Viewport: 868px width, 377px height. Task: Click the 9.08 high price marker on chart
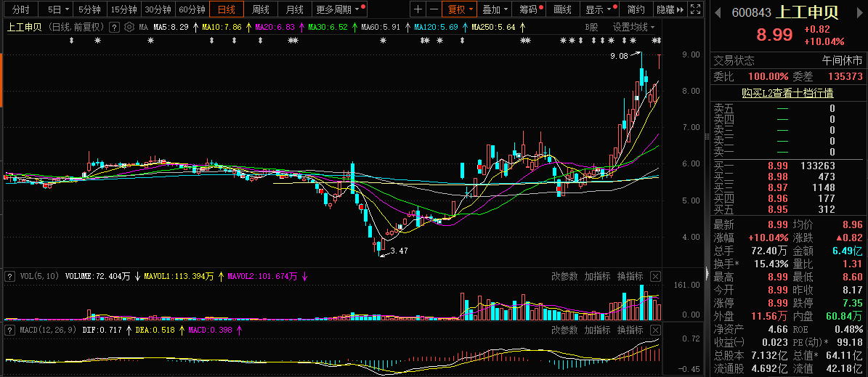click(x=619, y=55)
